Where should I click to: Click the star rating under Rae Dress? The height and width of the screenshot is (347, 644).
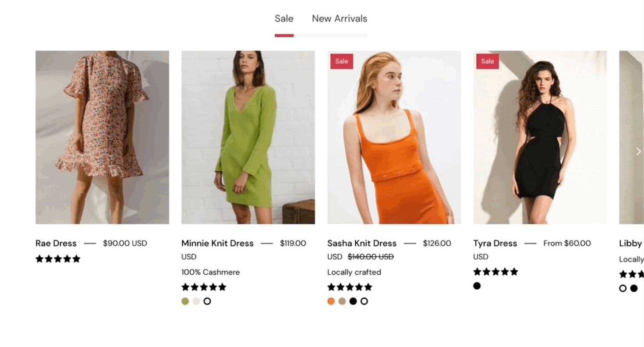pyautogui.click(x=58, y=259)
